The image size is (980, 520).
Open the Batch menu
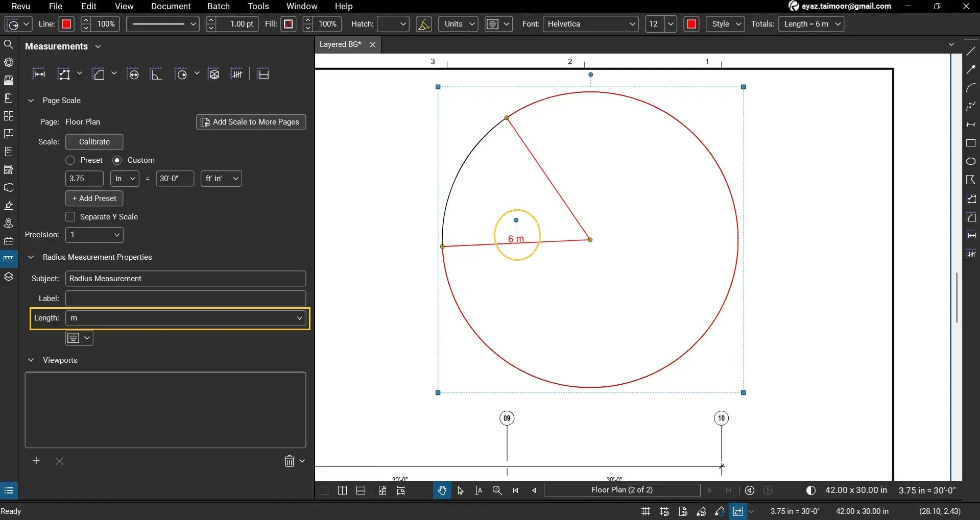click(219, 6)
